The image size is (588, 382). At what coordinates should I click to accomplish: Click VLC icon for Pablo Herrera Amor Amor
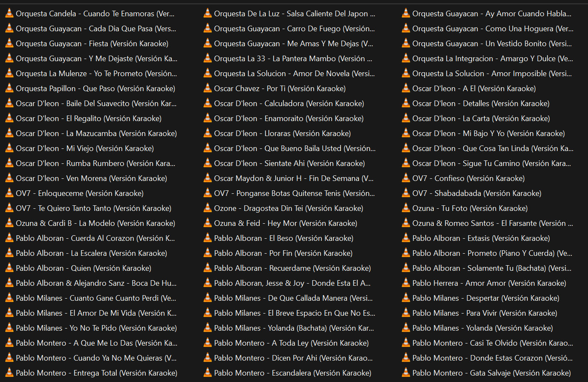(x=406, y=283)
